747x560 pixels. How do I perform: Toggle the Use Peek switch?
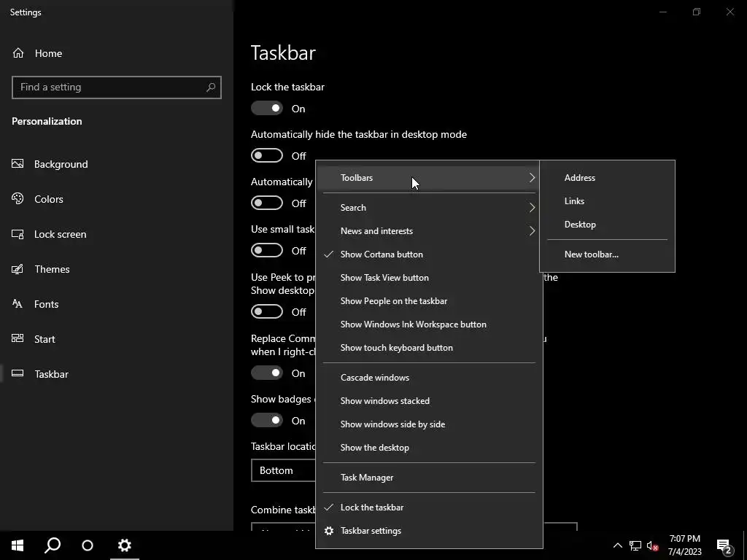267,312
